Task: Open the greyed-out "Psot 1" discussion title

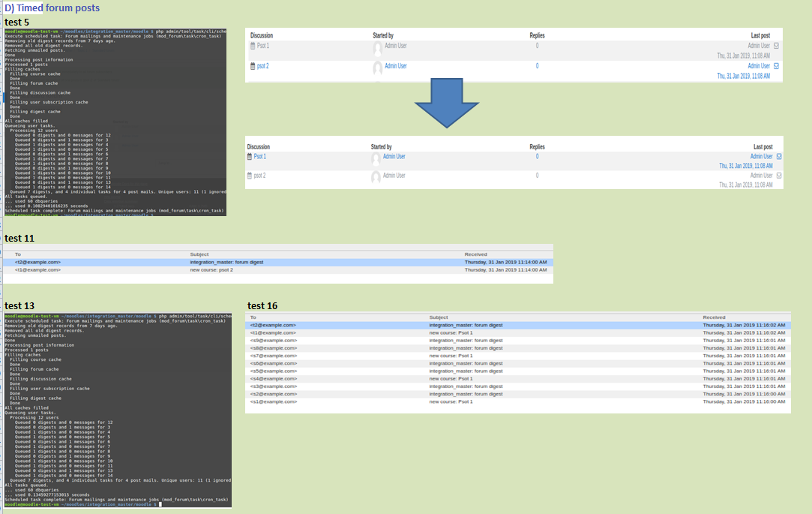Action: 263,46
